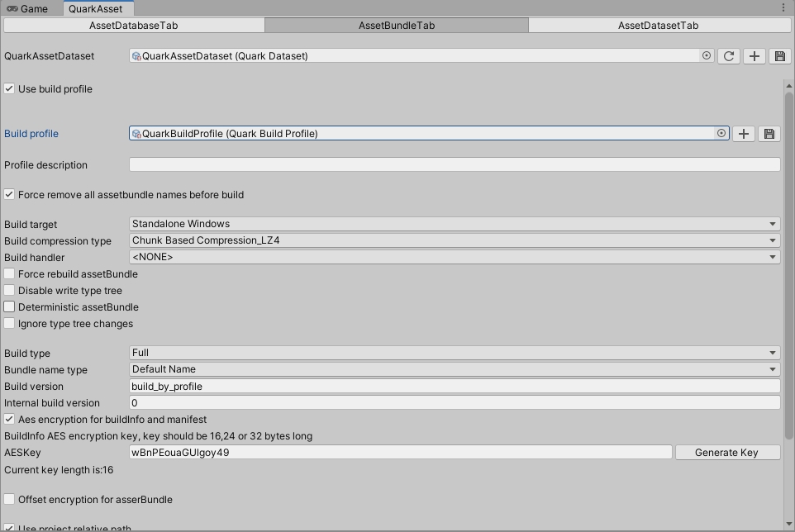
Task: Select the QuarkAsset window tab
Action: pos(98,8)
